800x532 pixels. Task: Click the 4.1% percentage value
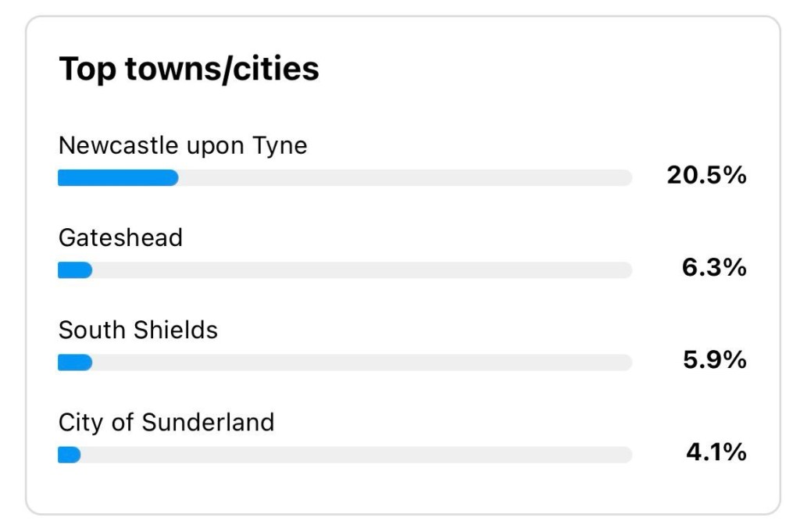pyautogui.click(x=716, y=452)
